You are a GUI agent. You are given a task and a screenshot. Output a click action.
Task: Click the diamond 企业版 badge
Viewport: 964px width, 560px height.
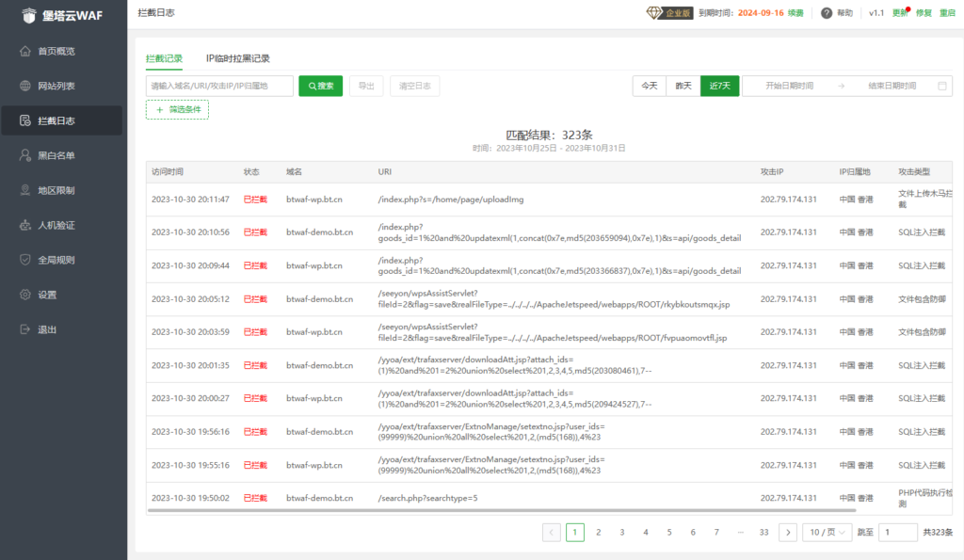tap(669, 13)
